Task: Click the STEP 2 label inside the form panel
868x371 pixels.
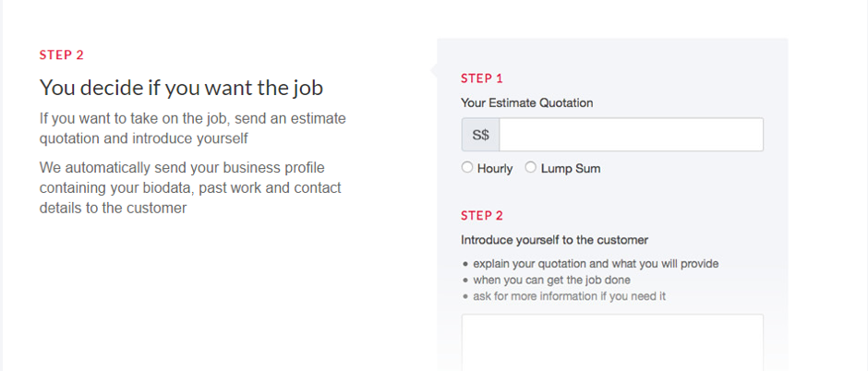Action: pos(482,216)
